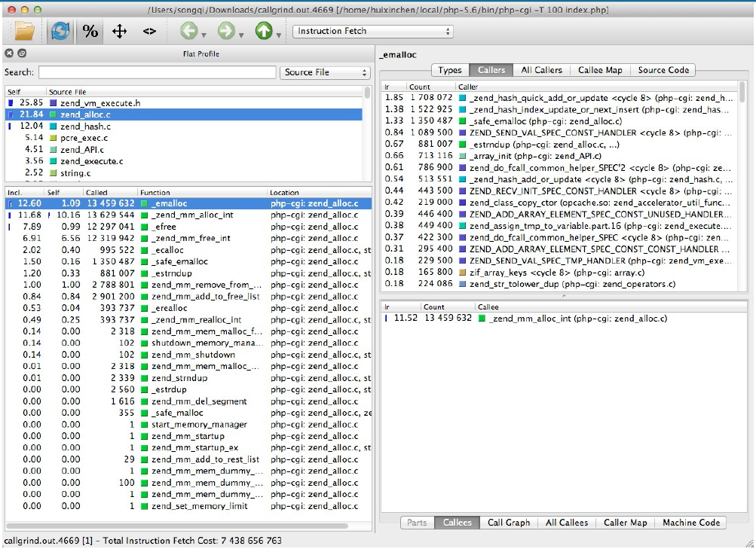Switch to the Callers tab
Image resolution: width=756 pixels, height=549 pixels.
[491, 70]
